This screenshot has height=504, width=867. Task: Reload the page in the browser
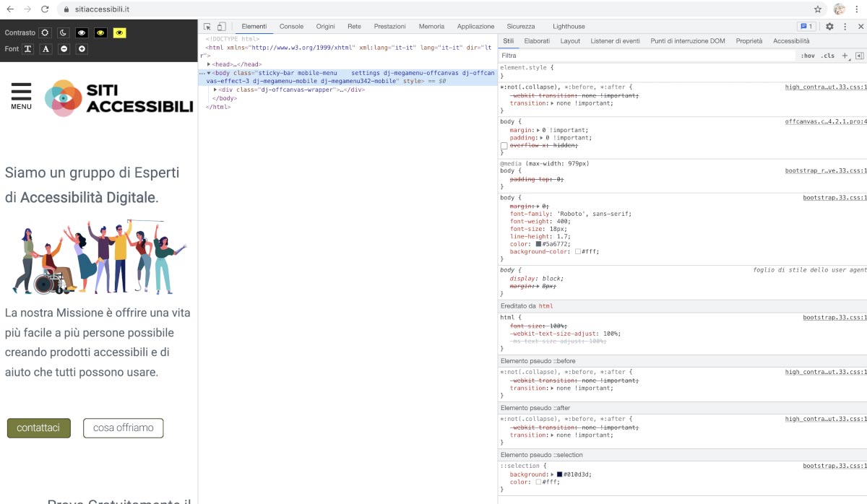coord(45,9)
